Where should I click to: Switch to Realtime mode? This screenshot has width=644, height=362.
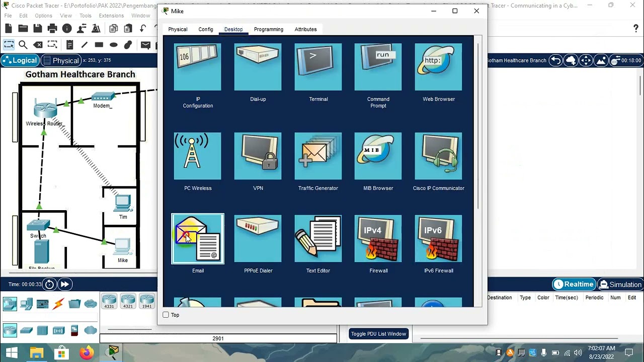tap(573, 284)
